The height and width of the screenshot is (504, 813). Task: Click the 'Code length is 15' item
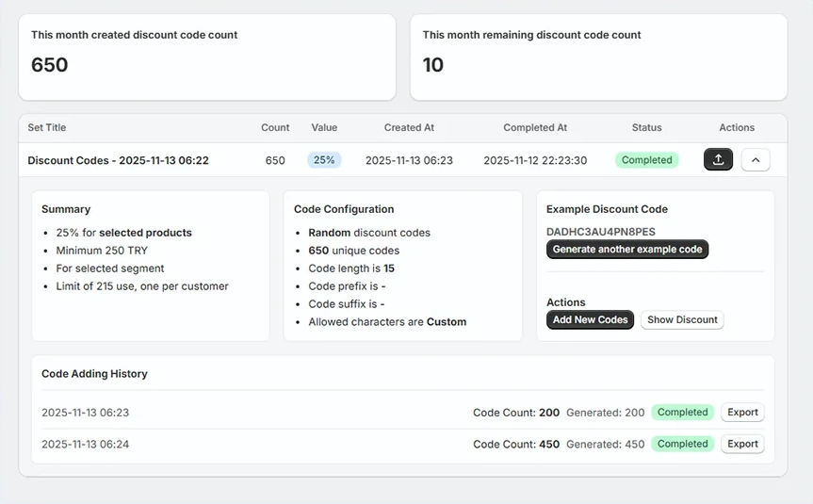351,268
